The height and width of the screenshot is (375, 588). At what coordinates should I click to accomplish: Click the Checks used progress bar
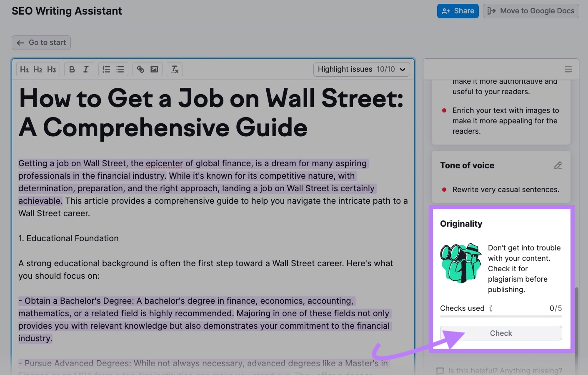(501, 317)
